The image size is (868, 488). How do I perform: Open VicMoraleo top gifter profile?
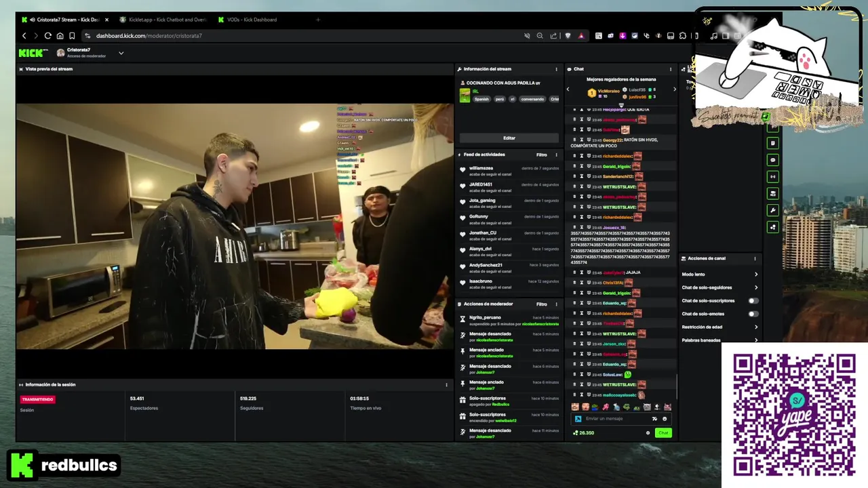[x=608, y=91]
